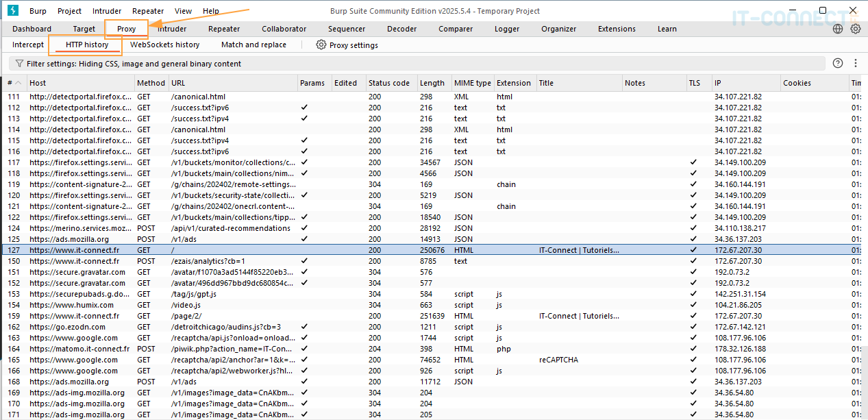Click the gear icon next to Proxy settings
Screen dimensions: 868x420
tap(321, 45)
